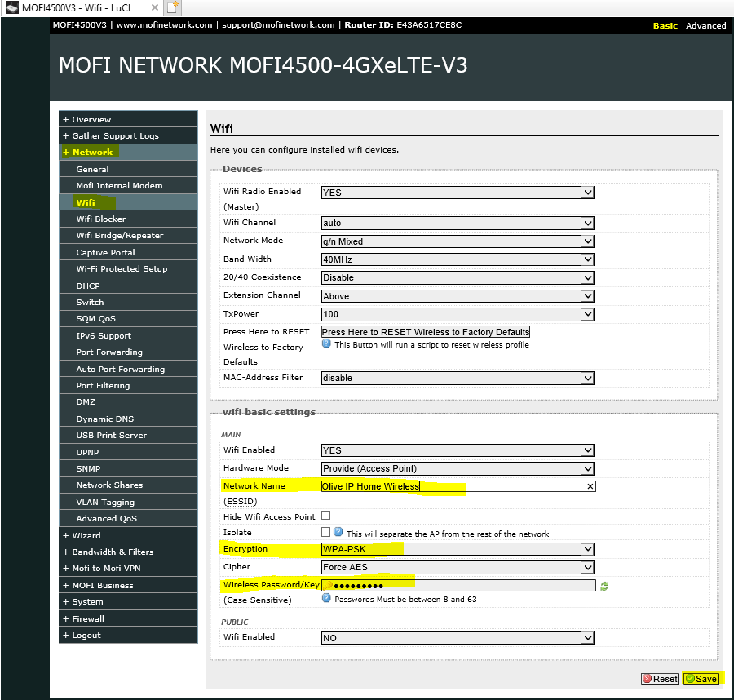
Task: Open the Gather Support Logs menu
Action: [x=128, y=135]
